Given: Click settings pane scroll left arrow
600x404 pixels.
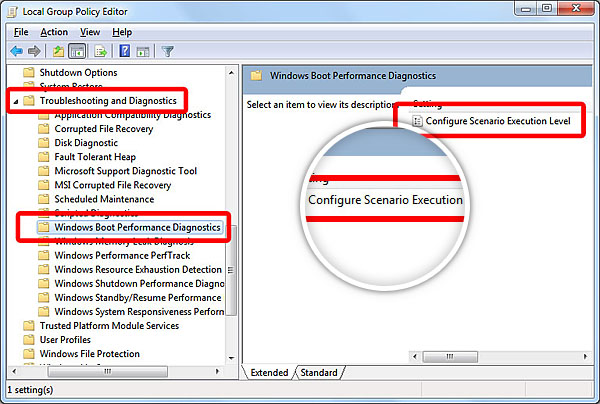Looking at the screenshot, I should pyautogui.click(x=415, y=357).
